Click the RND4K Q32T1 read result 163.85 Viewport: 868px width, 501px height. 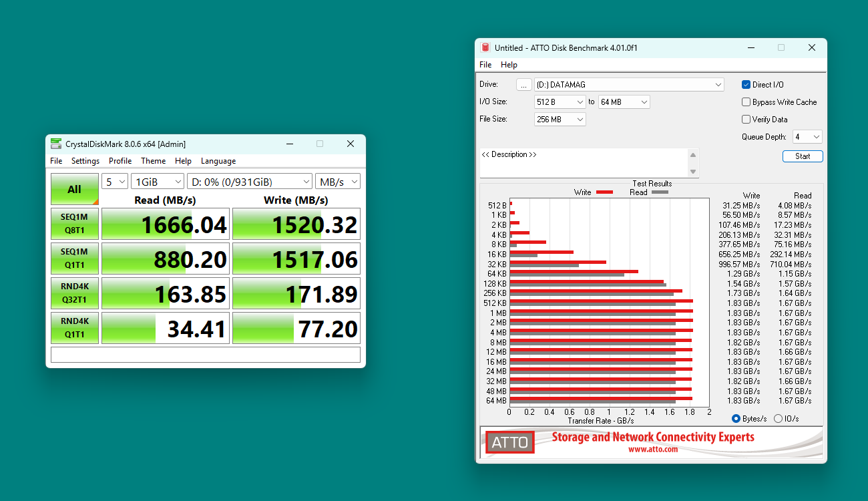(166, 293)
